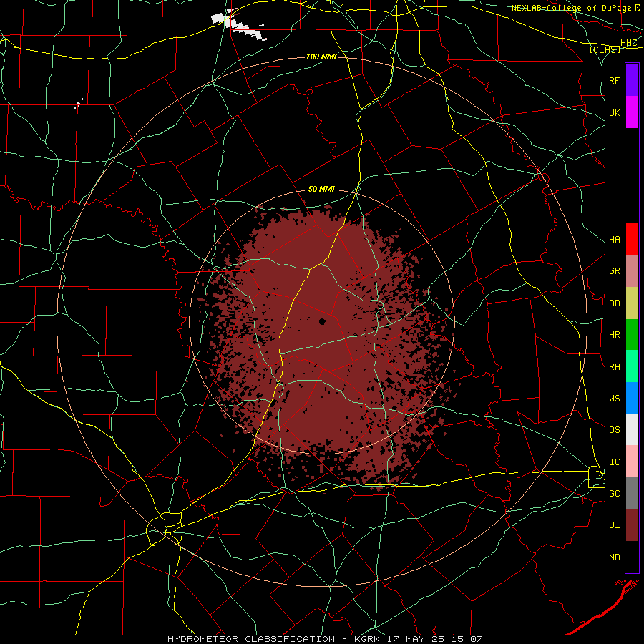Click the 'NEXLAB-College of DuPage' text
Screen dimensions: 644x644
[x=571, y=8]
